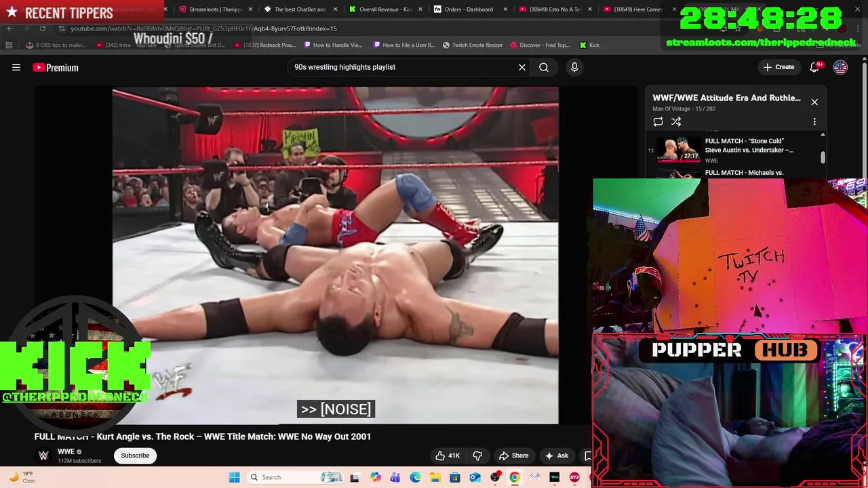This screenshot has width=868, height=488.
Task: Reload the page
Action: click(42, 28)
